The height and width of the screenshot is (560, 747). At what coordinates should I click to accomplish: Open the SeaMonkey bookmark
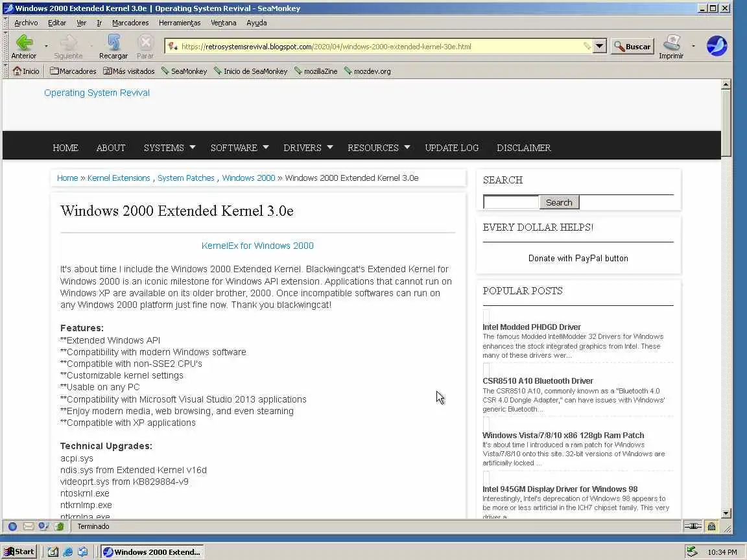point(184,71)
